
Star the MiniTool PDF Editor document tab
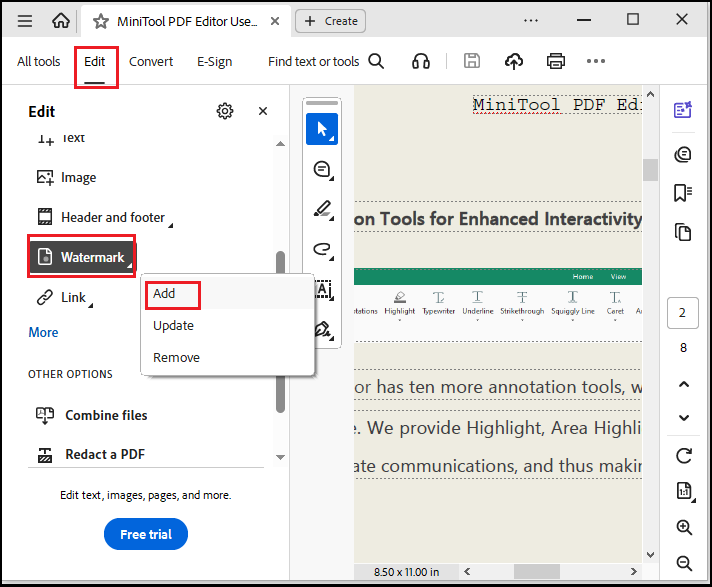(x=100, y=21)
